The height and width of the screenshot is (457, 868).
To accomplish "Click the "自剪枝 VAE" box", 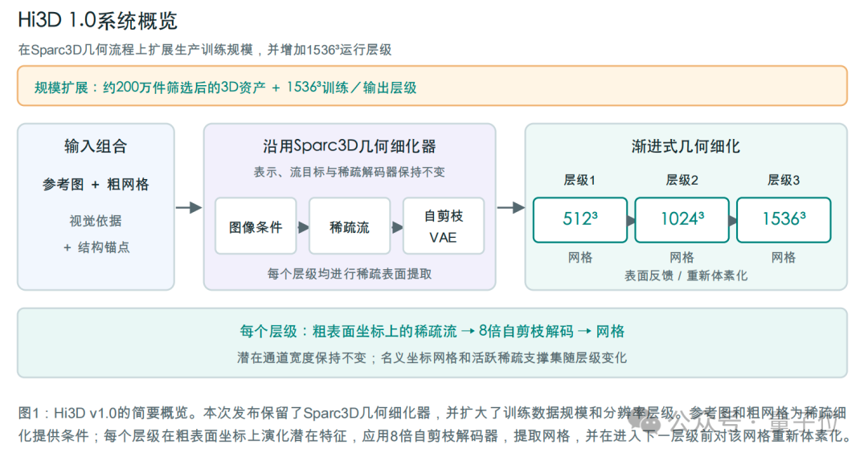I will (x=444, y=226).
